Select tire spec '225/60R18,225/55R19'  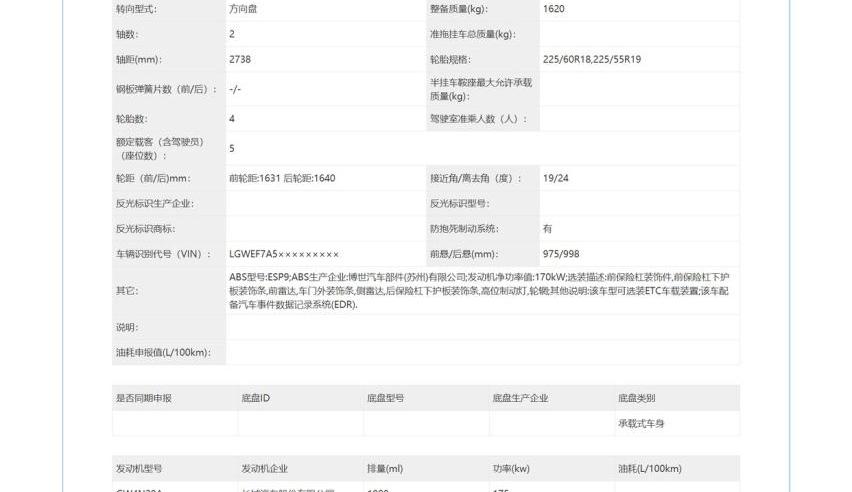pyautogui.click(x=592, y=60)
